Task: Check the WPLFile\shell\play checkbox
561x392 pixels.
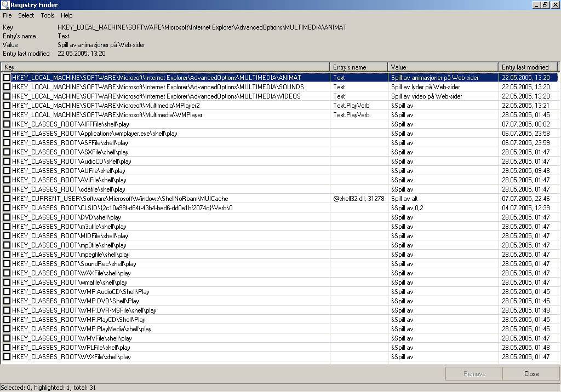Action: click(7, 347)
